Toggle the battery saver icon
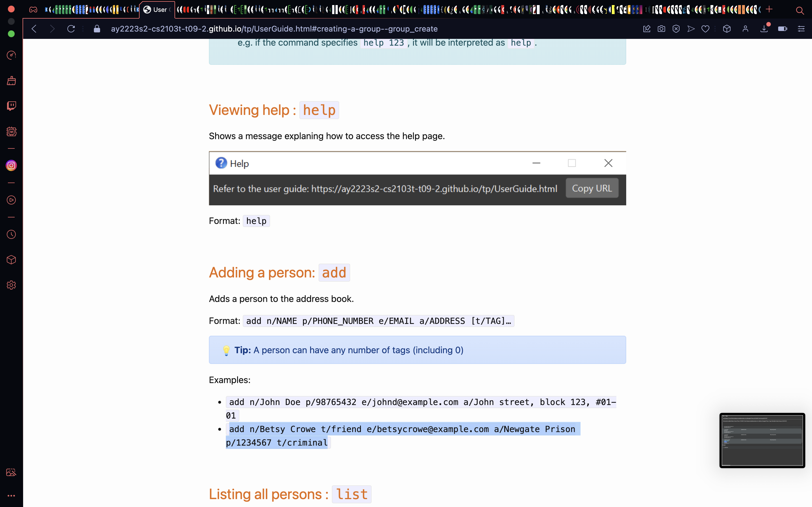The height and width of the screenshot is (507, 812). (782, 29)
